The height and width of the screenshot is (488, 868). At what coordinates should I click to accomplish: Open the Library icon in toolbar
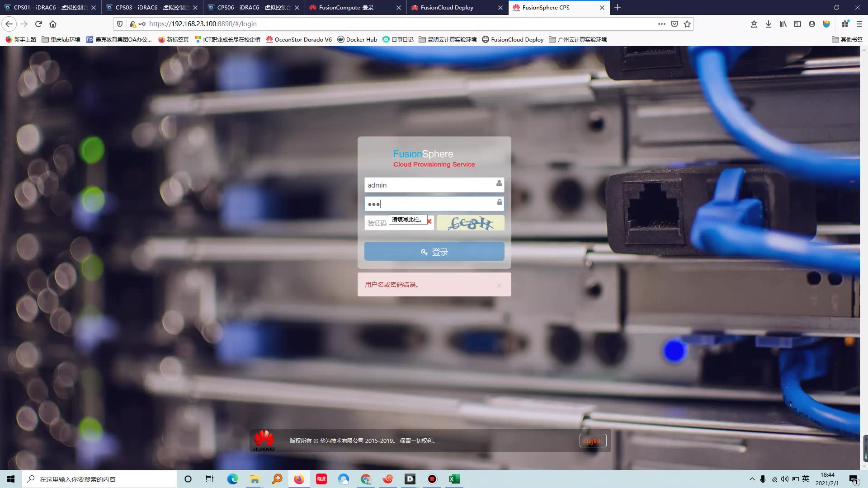(x=783, y=24)
